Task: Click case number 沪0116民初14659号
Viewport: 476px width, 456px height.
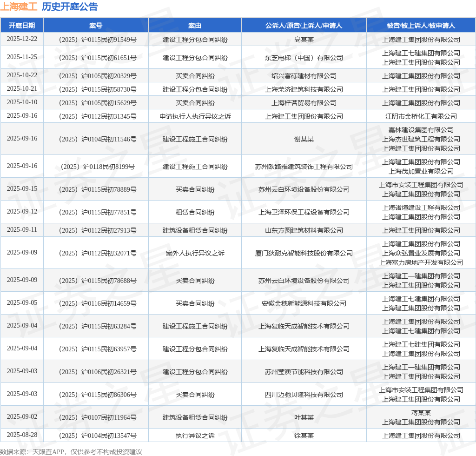Action: pos(98,303)
